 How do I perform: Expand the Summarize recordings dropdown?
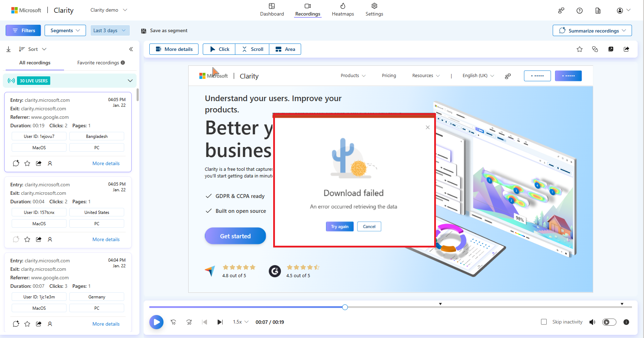coord(592,30)
